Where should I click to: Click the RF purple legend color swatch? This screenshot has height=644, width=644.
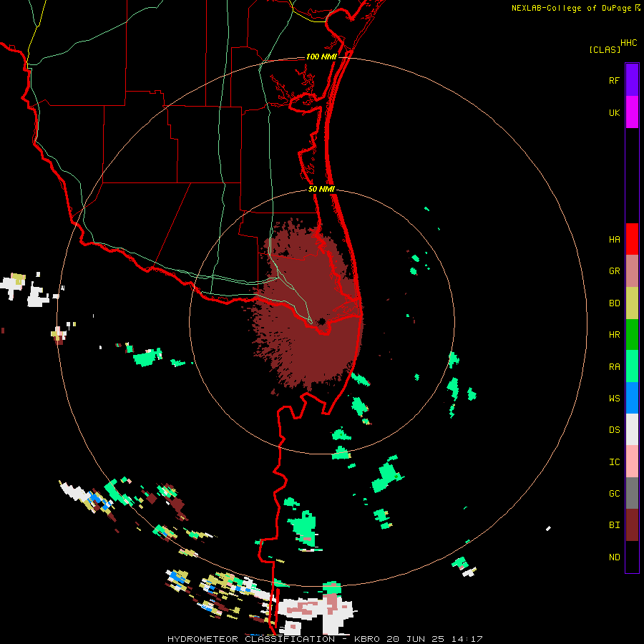(632, 80)
